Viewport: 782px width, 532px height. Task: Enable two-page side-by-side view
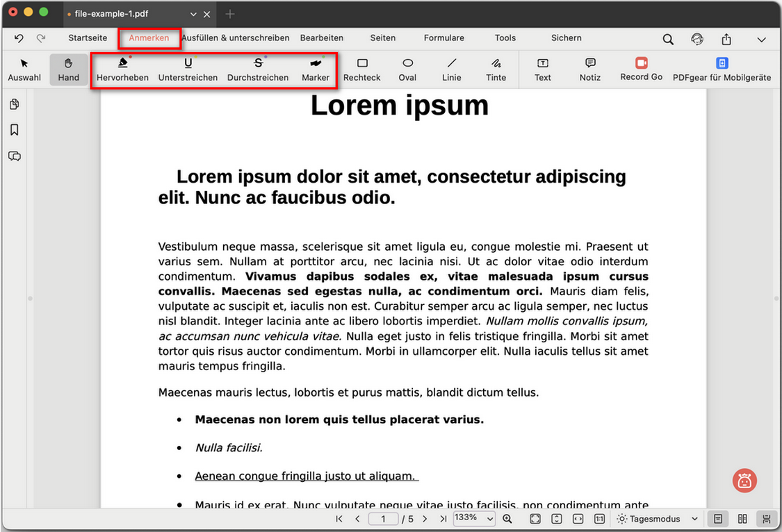[x=742, y=519]
